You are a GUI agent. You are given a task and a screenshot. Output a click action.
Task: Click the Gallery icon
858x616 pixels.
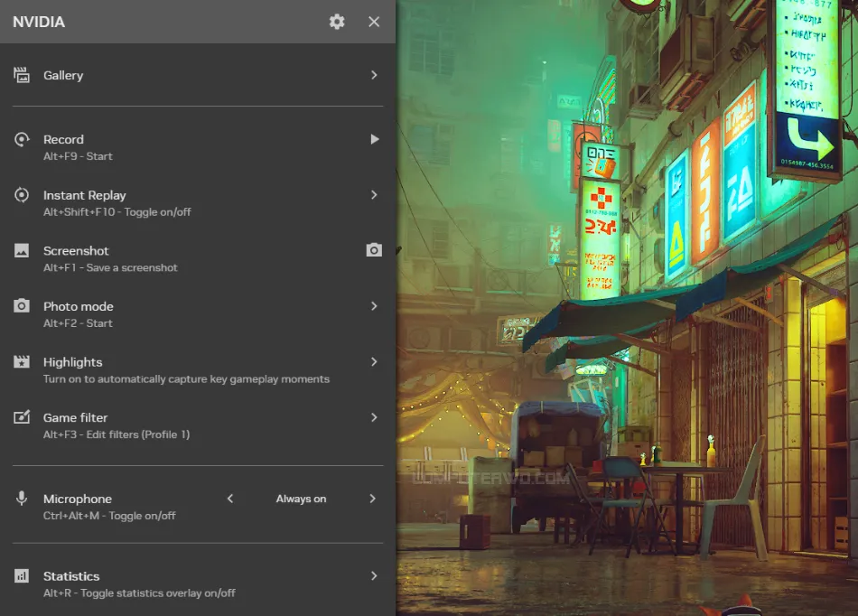click(x=22, y=75)
